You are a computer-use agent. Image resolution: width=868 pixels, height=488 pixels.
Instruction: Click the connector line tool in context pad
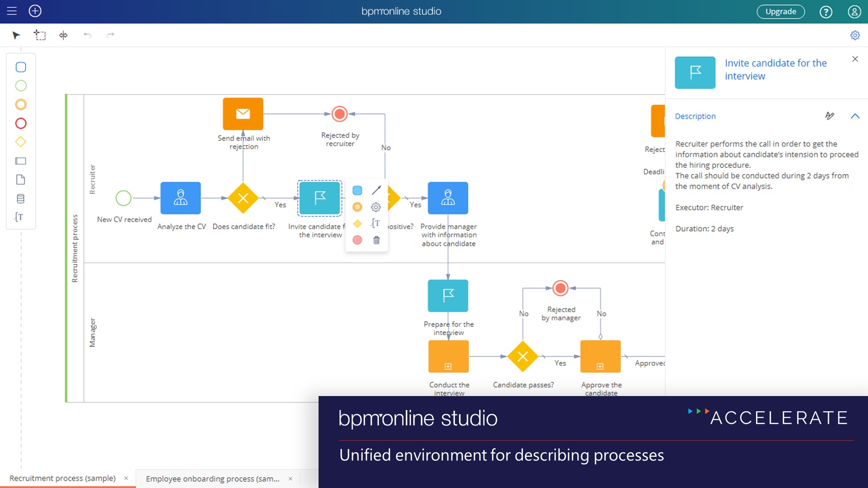376,190
